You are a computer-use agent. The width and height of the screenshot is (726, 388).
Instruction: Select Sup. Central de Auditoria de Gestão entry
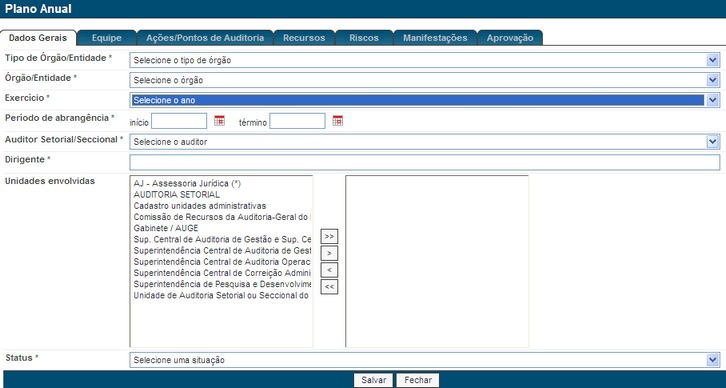222,239
